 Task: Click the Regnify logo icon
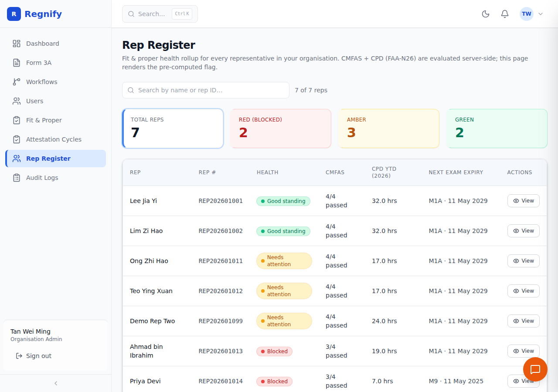[14, 14]
